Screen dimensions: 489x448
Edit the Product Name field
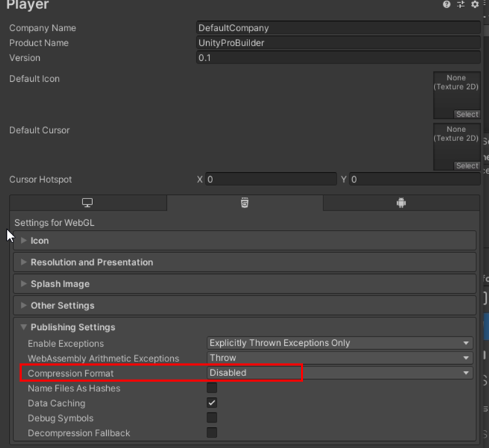(338, 43)
